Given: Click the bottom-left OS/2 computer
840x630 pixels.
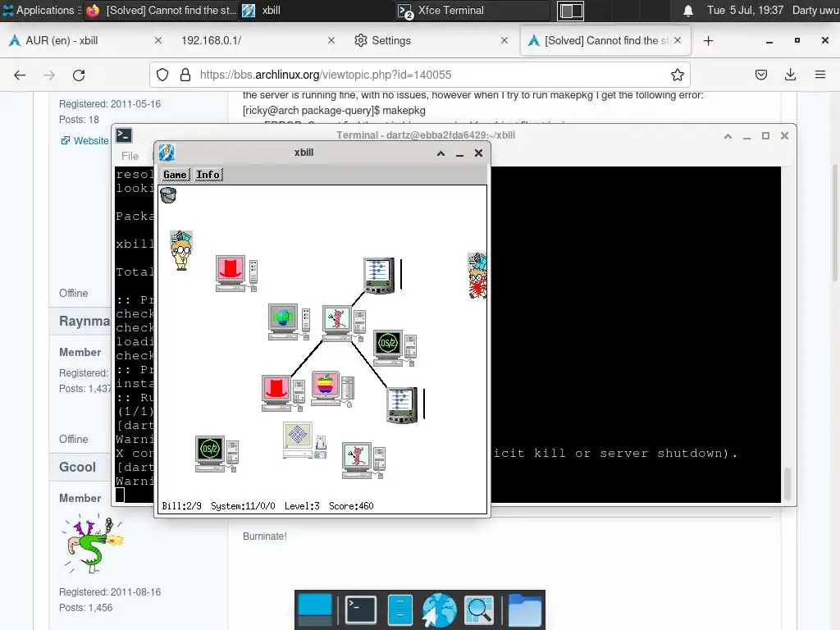Looking at the screenshot, I should pyautogui.click(x=217, y=454).
